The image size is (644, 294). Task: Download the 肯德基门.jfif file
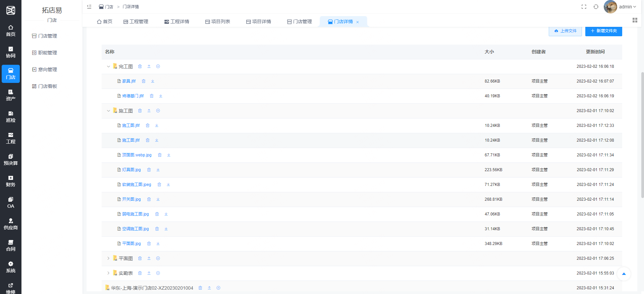[161, 96]
